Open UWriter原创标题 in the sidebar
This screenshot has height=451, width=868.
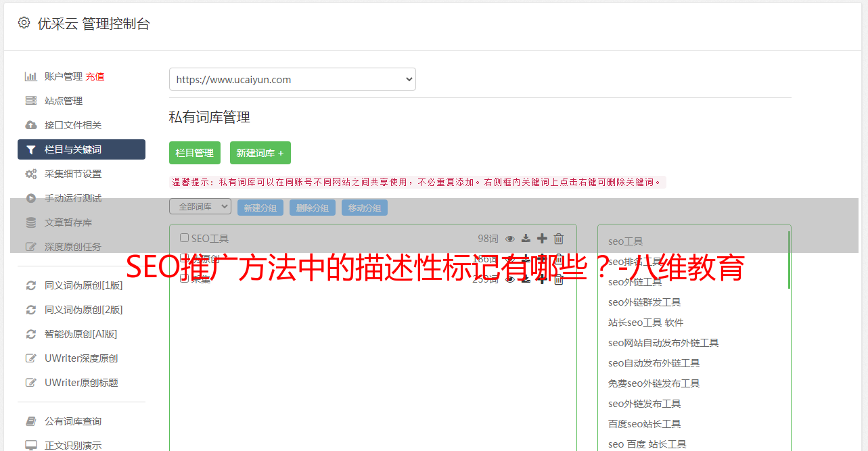tap(81, 383)
